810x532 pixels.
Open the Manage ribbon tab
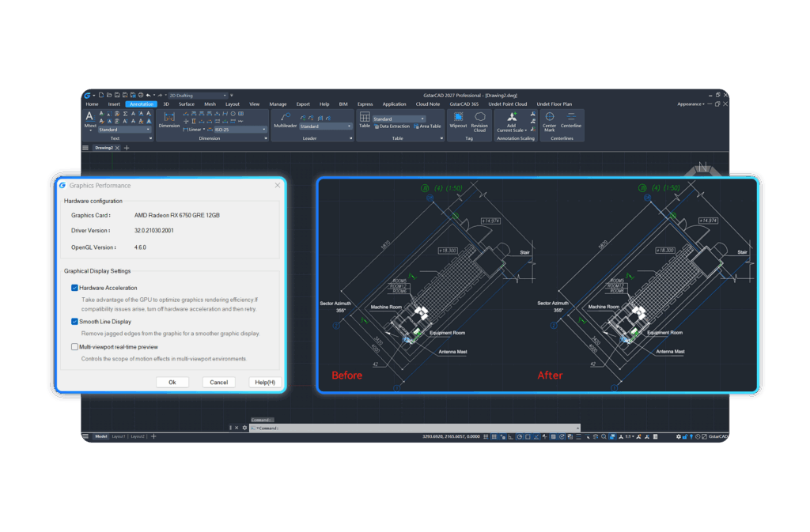(278, 104)
